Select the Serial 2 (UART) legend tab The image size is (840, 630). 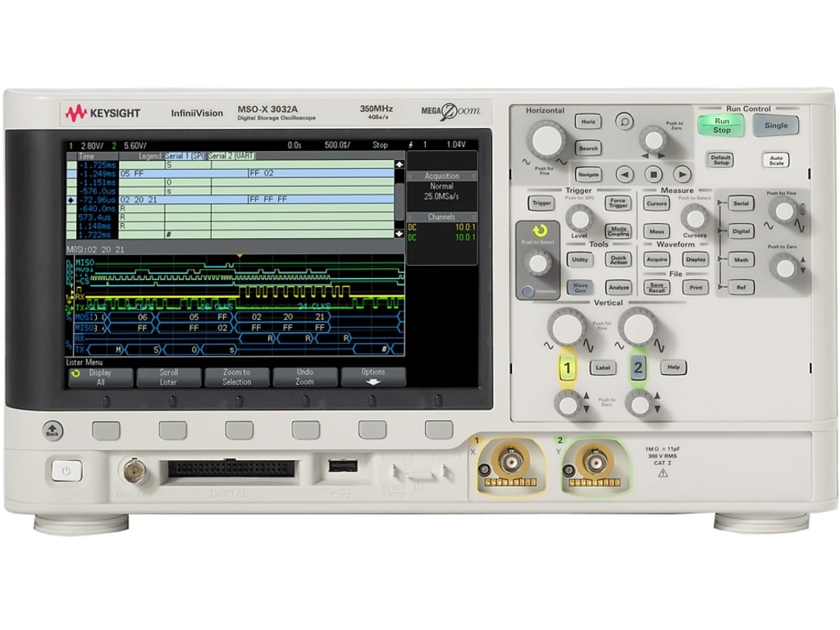[231, 156]
